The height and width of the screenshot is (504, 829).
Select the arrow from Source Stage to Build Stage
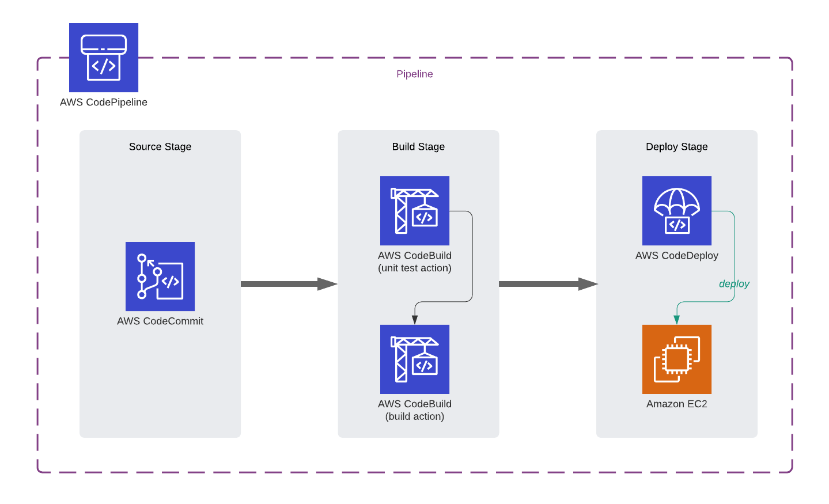point(289,284)
